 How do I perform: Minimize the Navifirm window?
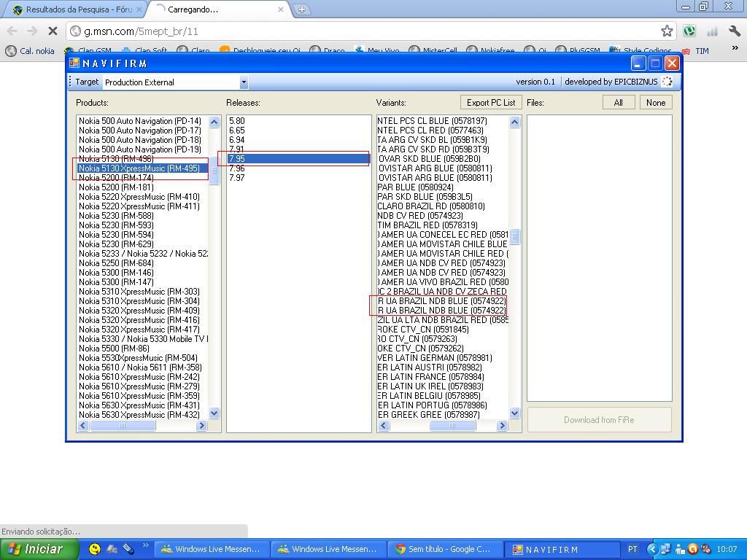638,63
